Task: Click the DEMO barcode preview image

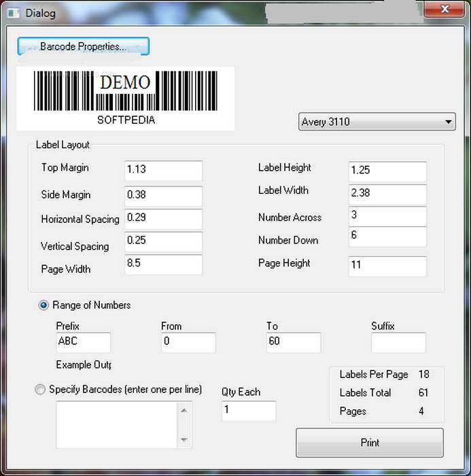Action: 125,99
